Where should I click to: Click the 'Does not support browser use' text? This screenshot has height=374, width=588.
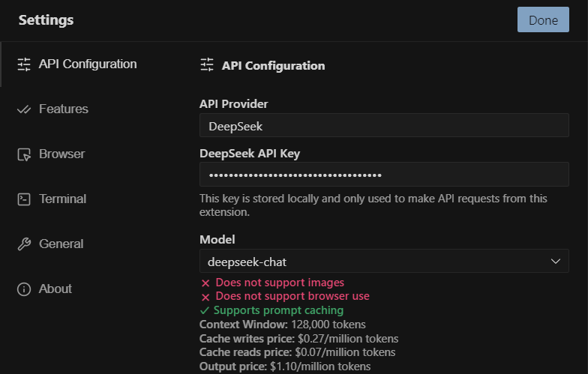click(x=292, y=297)
